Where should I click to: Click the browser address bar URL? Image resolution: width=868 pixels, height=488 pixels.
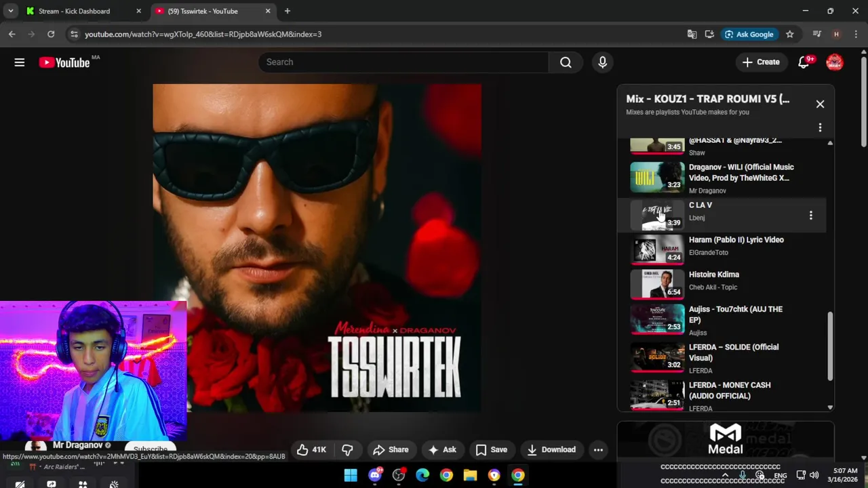(x=203, y=34)
